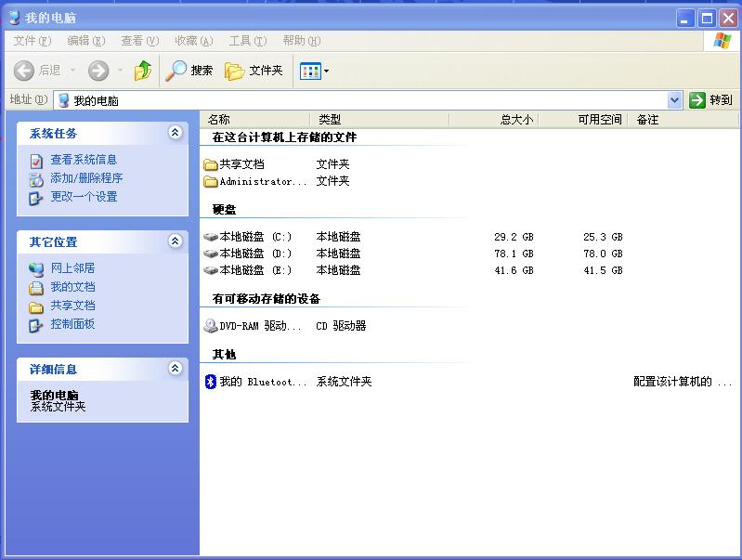This screenshot has height=560, width=742.
Task: Click the 查看系统信息 task icon
Action: click(36, 161)
